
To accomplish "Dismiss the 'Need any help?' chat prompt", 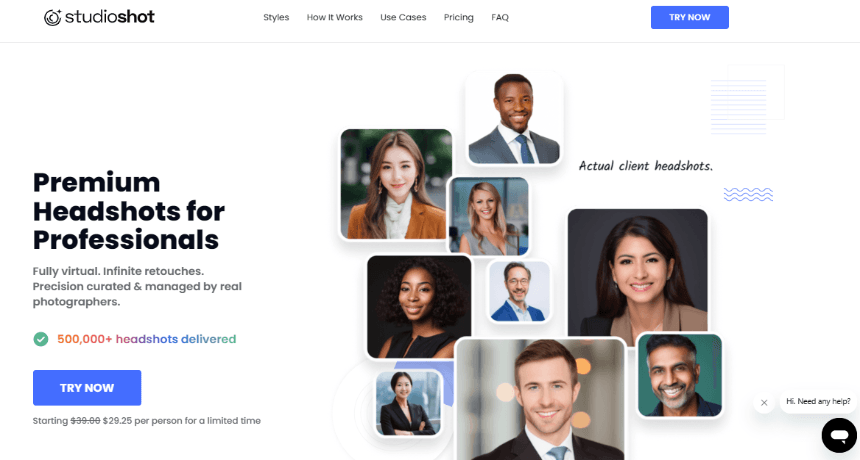I will pyautogui.click(x=764, y=402).
